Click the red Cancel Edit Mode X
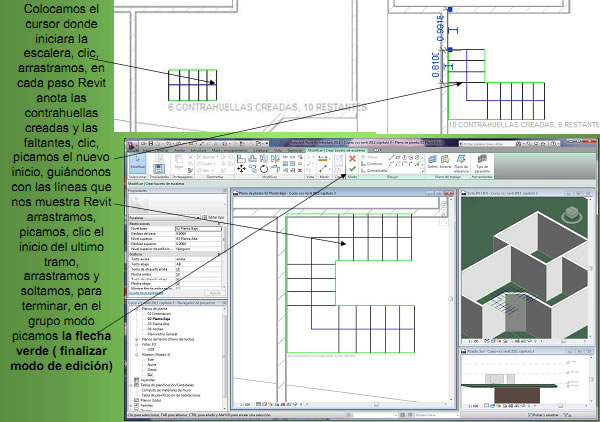Viewport: 600px width, 422px height. pyautogui.click(x=352, y=158)
